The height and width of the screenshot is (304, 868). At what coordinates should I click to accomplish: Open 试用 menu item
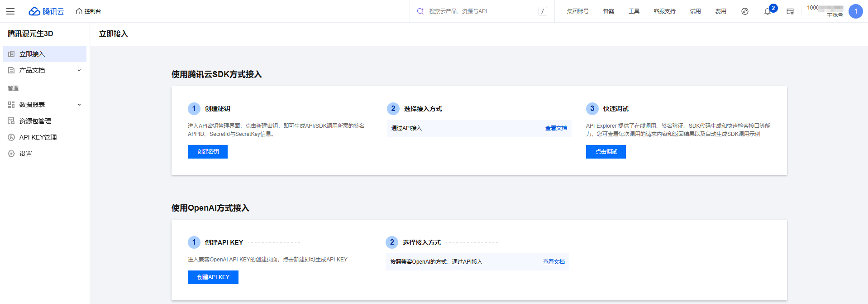(696, 11)
